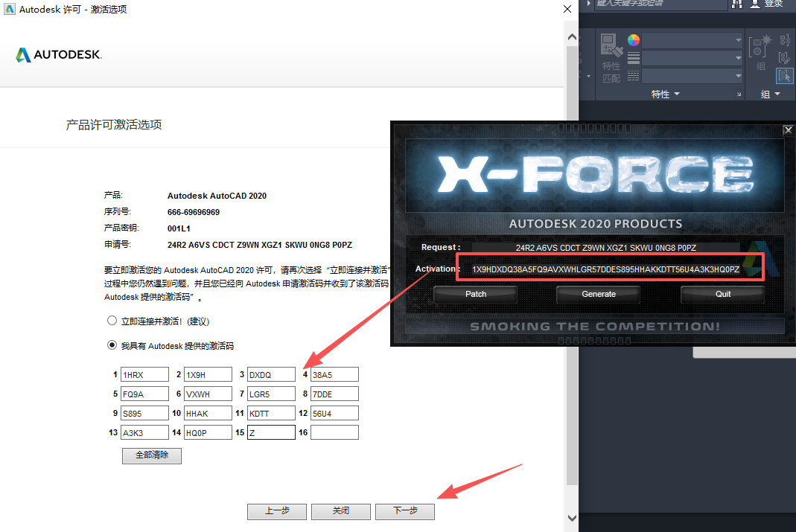This screenshot has height=532, width=796.
Task: Click 登录 sign-in text in AutoCAD
Action: 774,4
